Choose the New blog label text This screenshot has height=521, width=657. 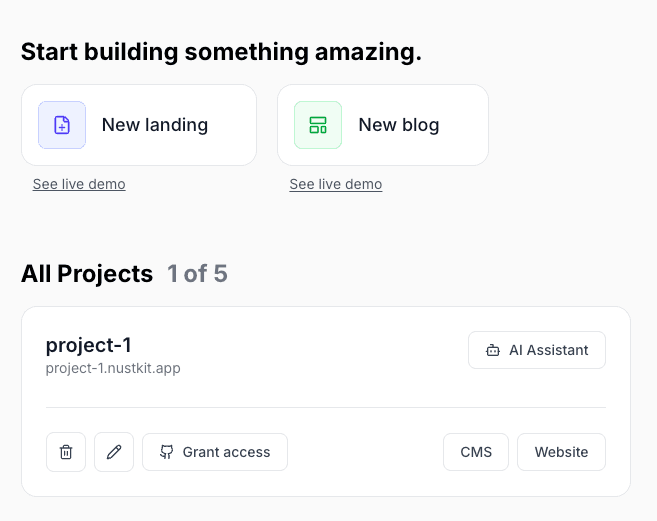[x=399, y=125]
